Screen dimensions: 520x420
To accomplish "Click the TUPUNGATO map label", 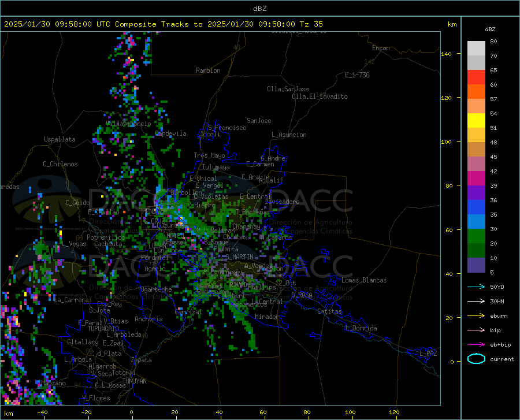I will click(103, 329).
